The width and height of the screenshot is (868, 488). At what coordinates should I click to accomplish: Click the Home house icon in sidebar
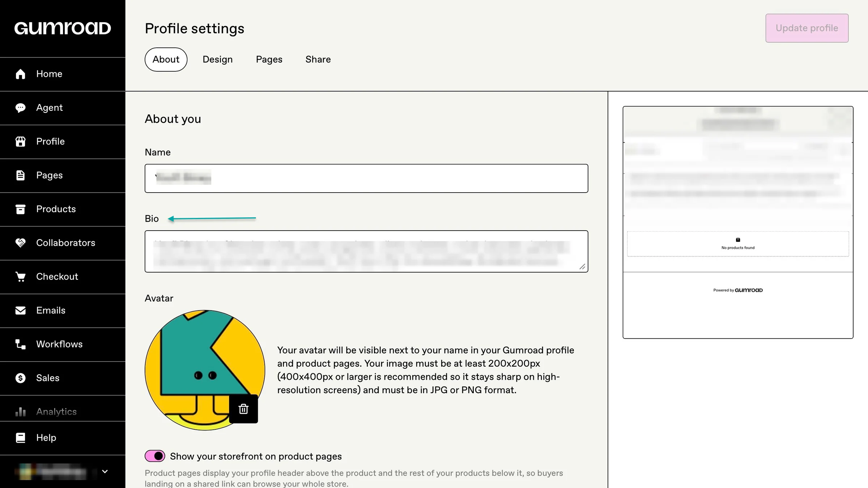point(21,74)
